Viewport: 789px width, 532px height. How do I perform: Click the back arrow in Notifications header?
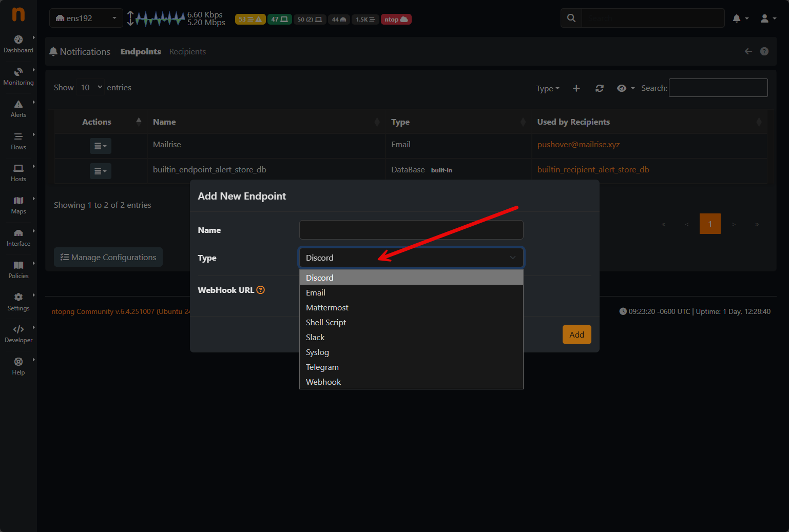[x=748, y=51]
